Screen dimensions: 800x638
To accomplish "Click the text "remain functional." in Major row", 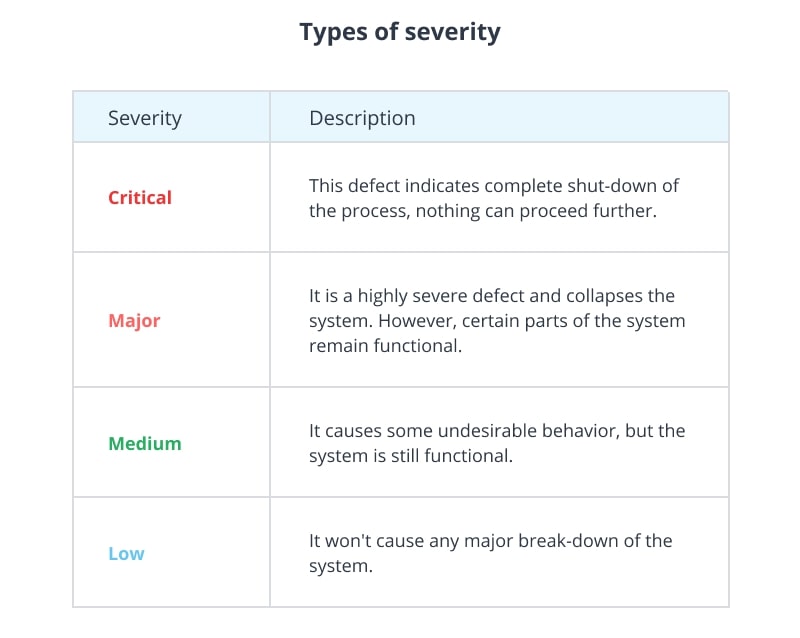I will pyautogui.click(x=377, y=346).
